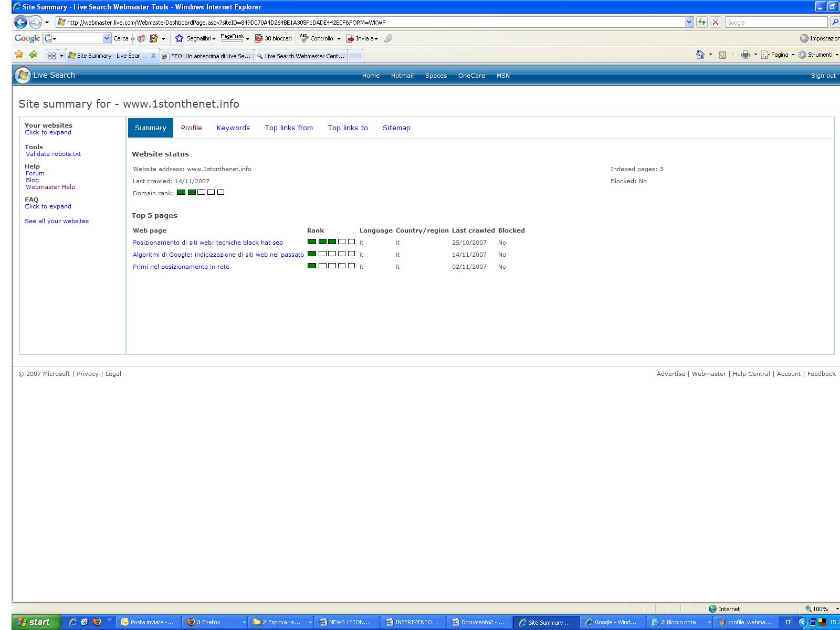Viewport: 840px width, 630px height.
Task: Open the Print options dropdown arrow
Action: [x=755, y=55]
